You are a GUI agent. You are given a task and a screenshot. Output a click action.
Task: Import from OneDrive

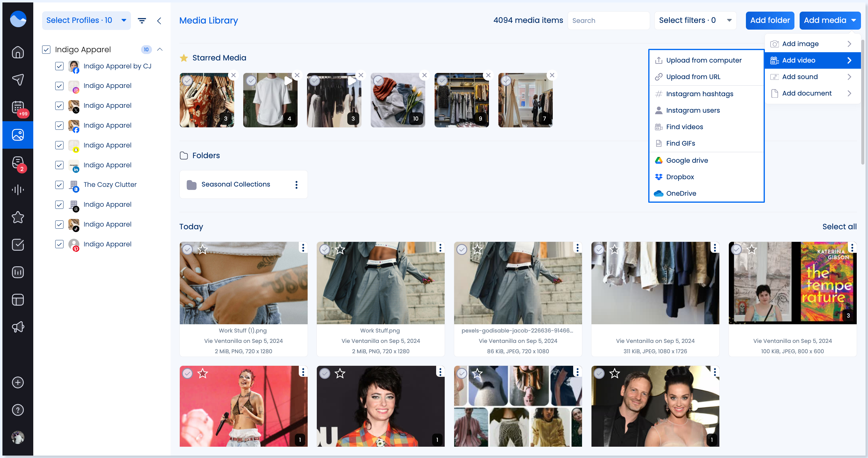point(706,194)
